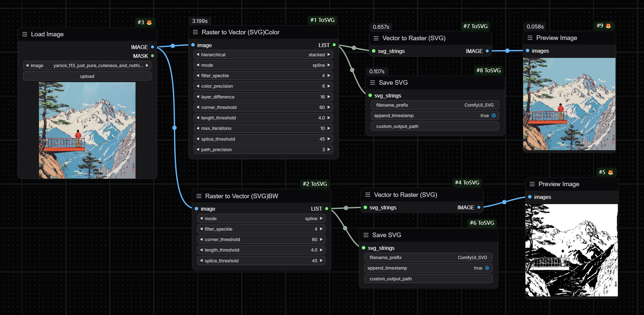Screen dimensions: 644x315
Task: Click the 3.199s execution time label
Action: (200, 21)
